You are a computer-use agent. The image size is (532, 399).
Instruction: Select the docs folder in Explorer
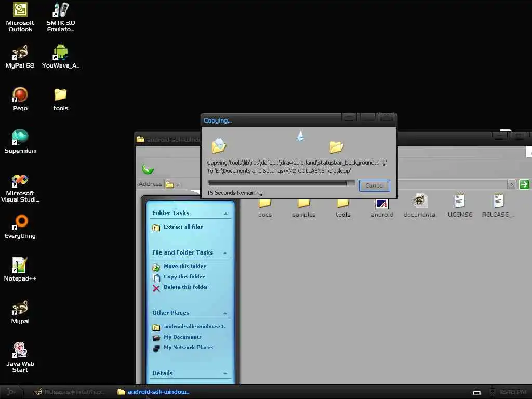[265, 207]
